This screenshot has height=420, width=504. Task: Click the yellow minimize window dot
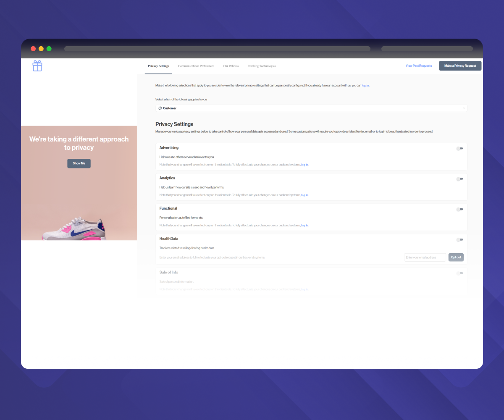pos(41,49)
